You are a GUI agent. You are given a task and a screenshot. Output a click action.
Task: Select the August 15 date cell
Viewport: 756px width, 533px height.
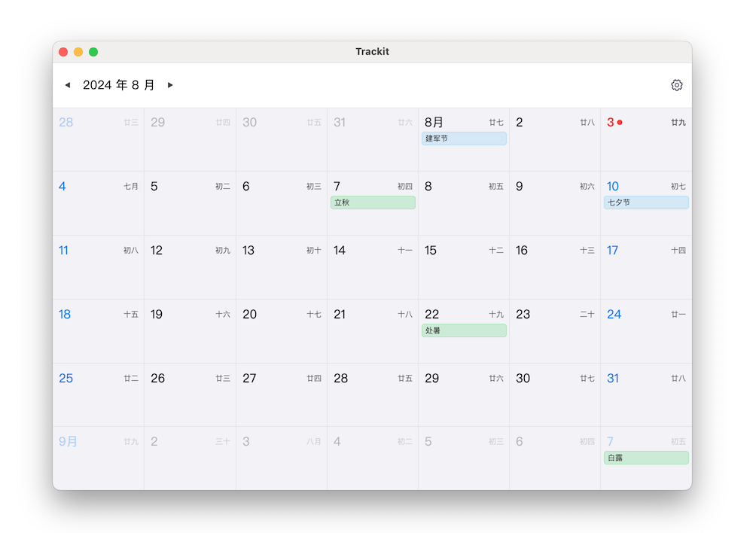pos(463,267)
